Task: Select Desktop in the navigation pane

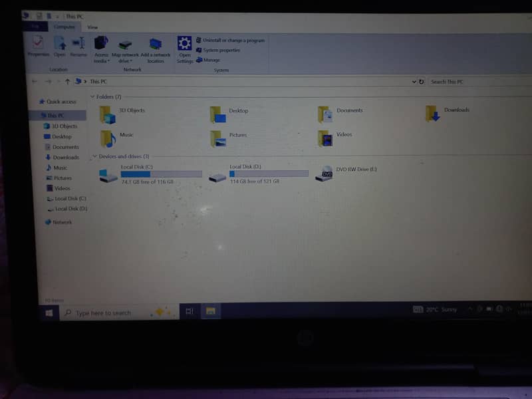Action: 58,137
